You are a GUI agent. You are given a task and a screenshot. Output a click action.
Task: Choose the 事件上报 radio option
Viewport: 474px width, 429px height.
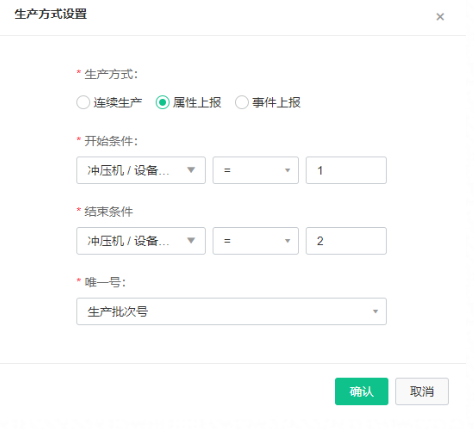[x=242, y=102]
